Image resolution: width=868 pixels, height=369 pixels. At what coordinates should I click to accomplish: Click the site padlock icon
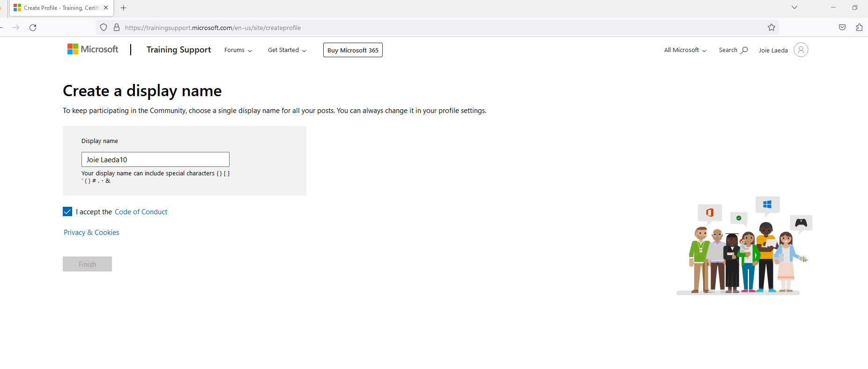(x=117, y=28)
